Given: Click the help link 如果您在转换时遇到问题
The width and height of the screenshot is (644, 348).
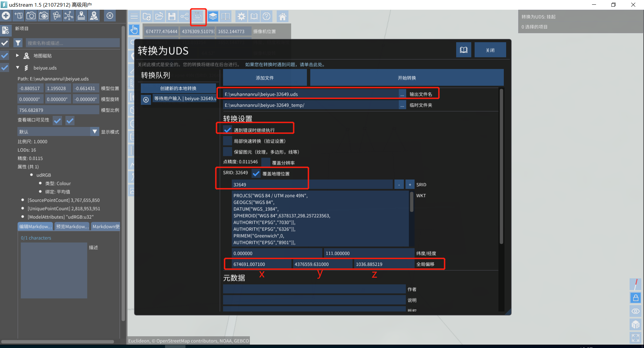Looking at the screenshot, I should [285, 65].
